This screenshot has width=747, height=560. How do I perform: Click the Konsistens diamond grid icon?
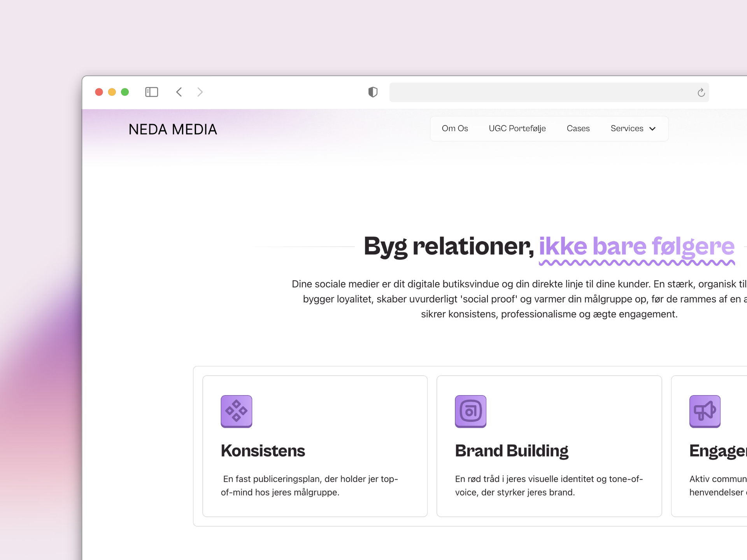point(236,411)
